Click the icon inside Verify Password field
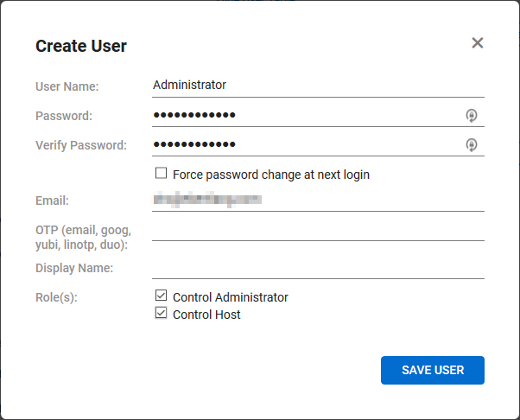The width and height of the screenshot is (520, 420). (x=472, y=145)
